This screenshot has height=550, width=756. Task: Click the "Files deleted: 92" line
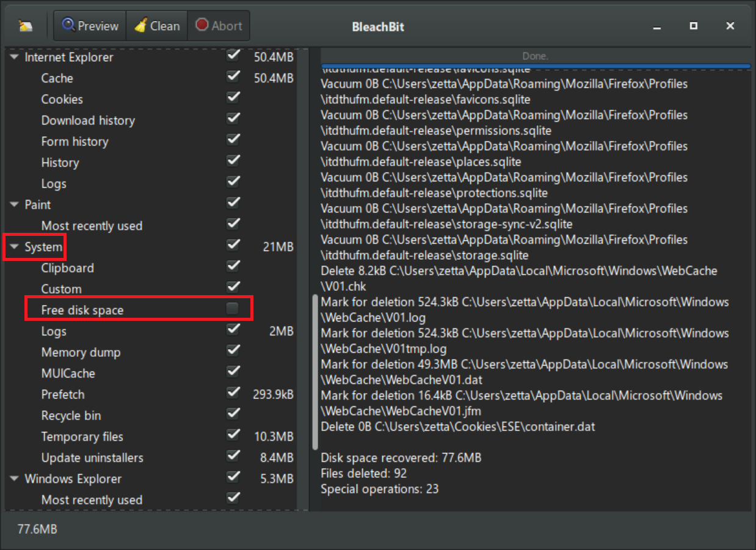pos(363,474)
